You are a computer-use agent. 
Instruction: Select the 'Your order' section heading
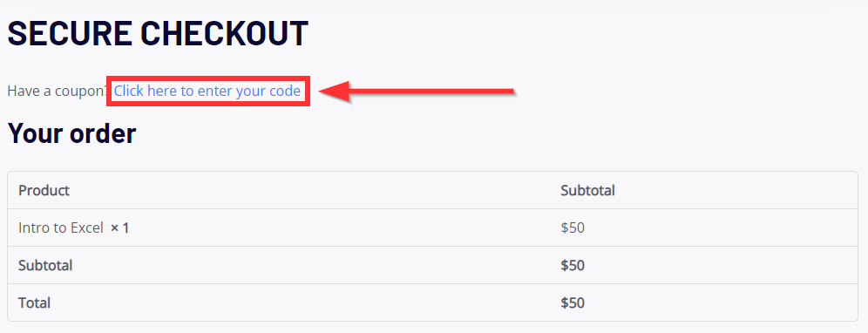click(x=71, y=133)
